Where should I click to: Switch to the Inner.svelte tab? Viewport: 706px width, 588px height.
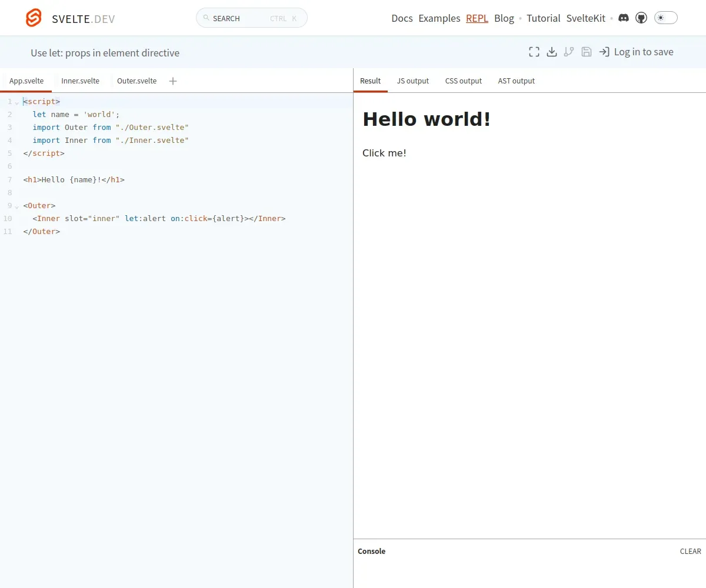(80, 81)
